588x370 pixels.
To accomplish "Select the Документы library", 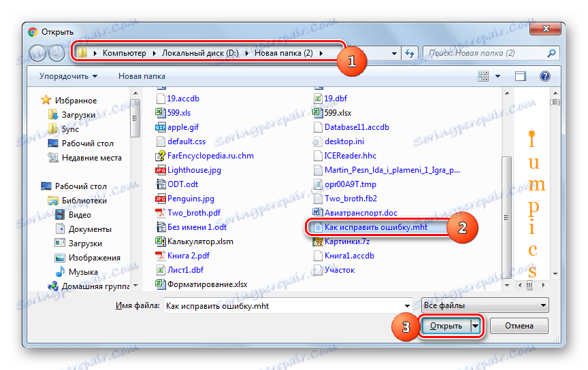I will pos(90,229).
